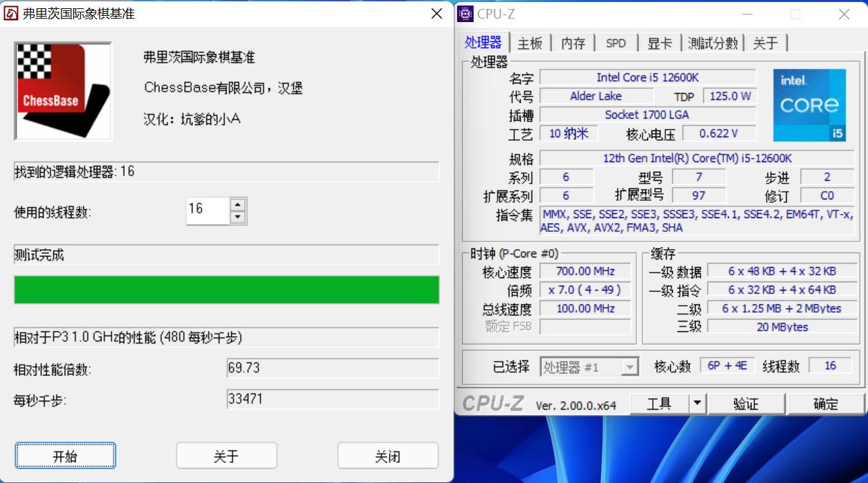868x483 pixels.
Task: Open the SPD tab
Action: (616, 43)
